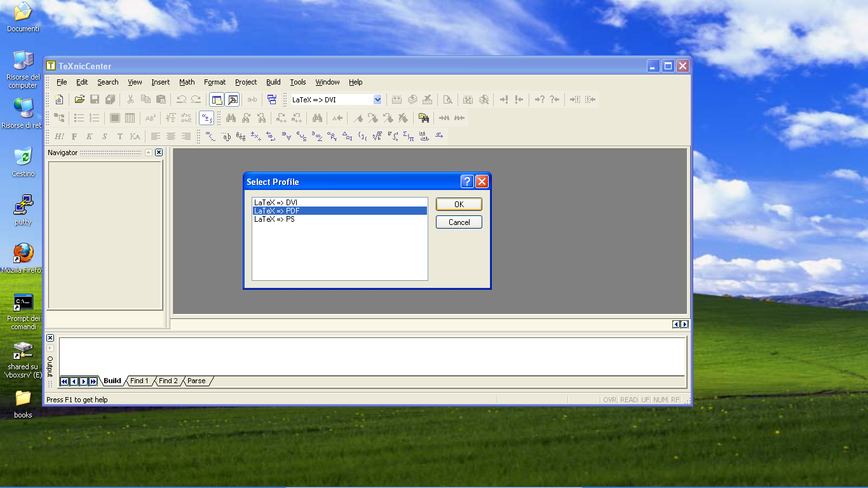Viewport: 868px width, 488px height.
Task: Click the Select Profile help question button
Action: pos(467,182)
